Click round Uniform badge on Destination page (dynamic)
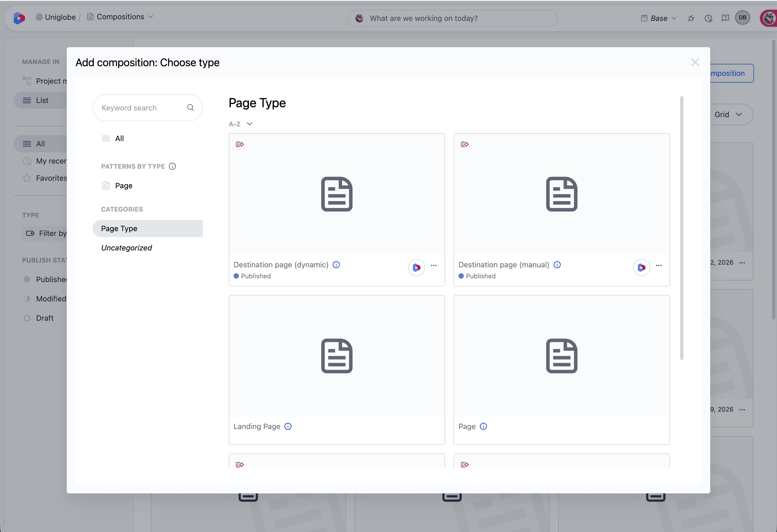This screenshot has width=777, height=532. coord(417,268)
